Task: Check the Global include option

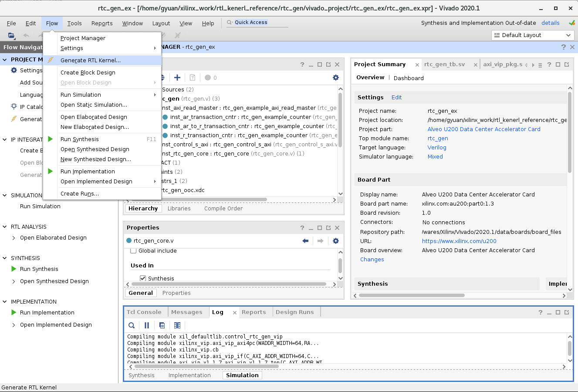Action: [133, 250]
